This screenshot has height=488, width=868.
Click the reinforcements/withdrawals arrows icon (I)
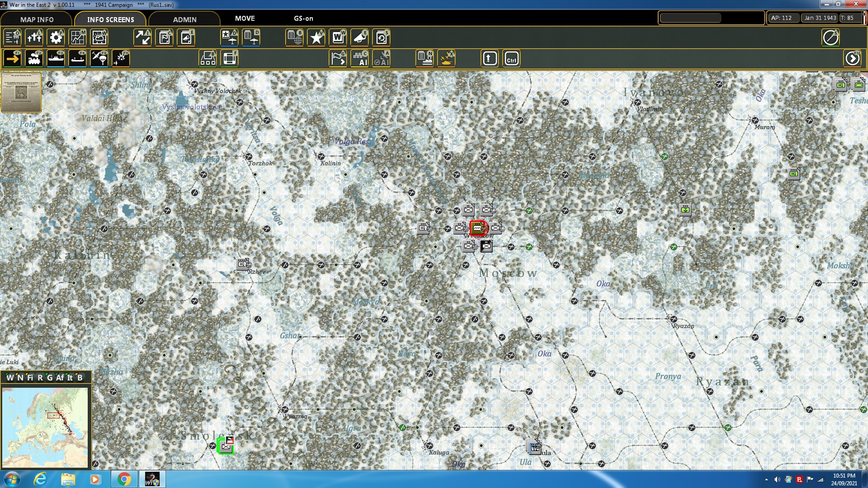point(143,38)
